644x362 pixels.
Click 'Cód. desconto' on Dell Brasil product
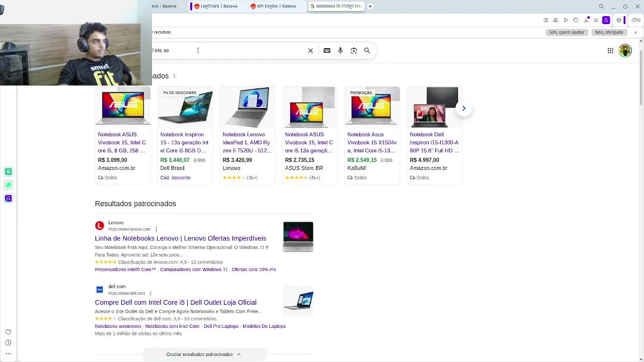point(175,177)
